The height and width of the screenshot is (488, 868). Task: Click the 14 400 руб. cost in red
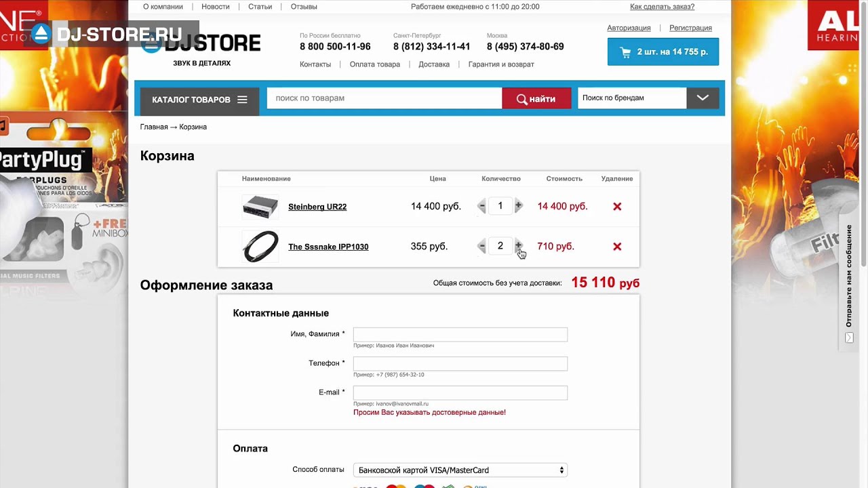click(x=562, y=206)
